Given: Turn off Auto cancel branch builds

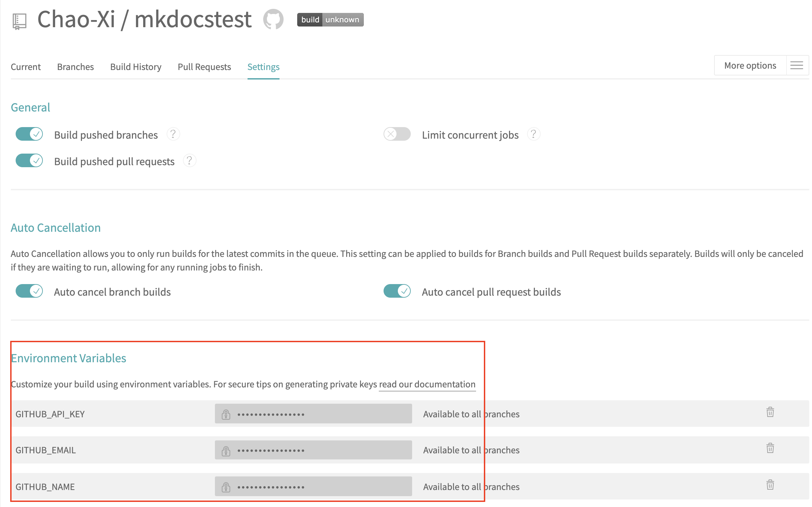Looking at the screenshot, I should 29,291.
